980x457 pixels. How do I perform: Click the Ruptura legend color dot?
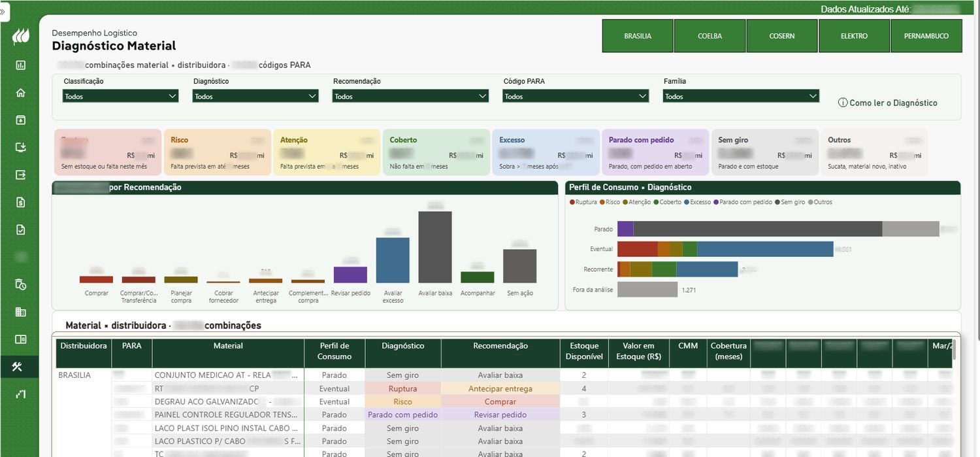pos(572,202)
